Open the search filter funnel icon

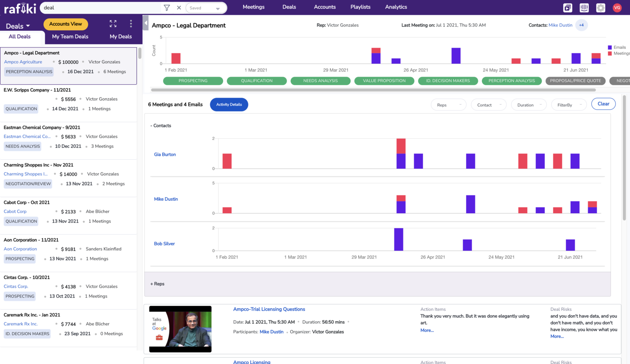167,8
